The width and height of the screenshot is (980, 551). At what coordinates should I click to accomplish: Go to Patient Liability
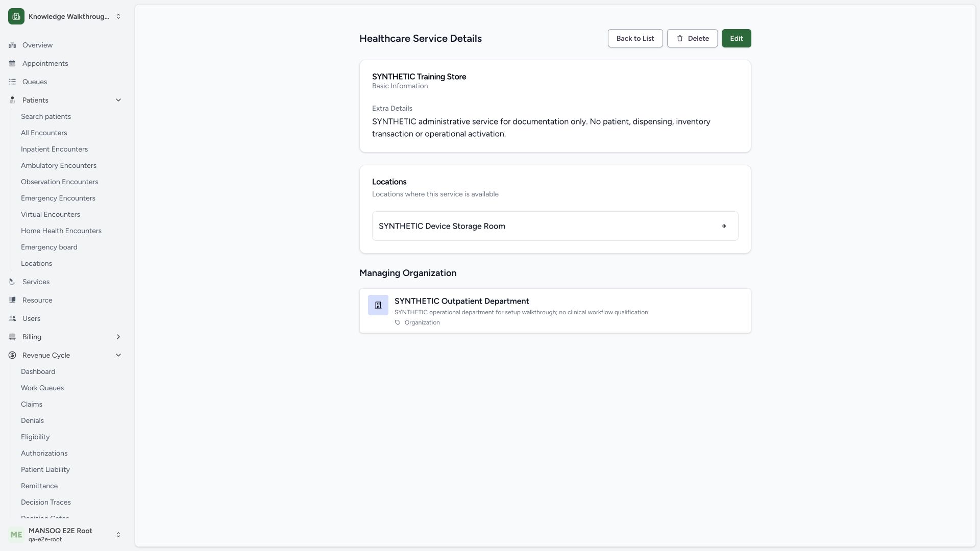45,469
